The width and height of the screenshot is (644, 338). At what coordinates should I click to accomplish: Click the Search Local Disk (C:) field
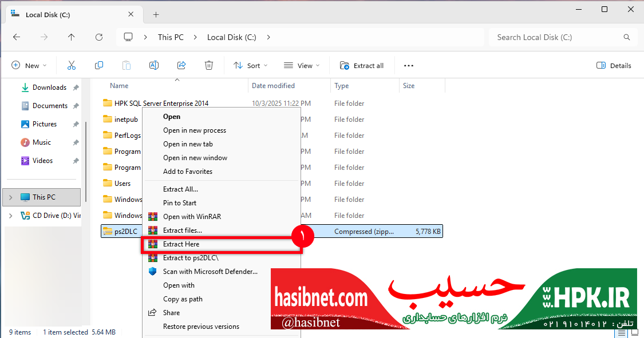click(555, 37)
